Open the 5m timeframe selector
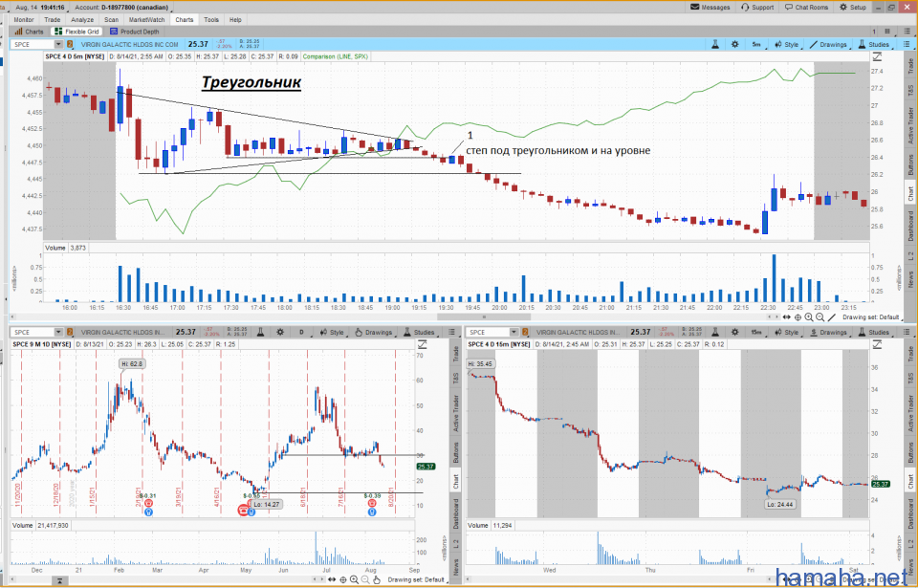Screen dimensions: 918x588 tap(757, 45)
